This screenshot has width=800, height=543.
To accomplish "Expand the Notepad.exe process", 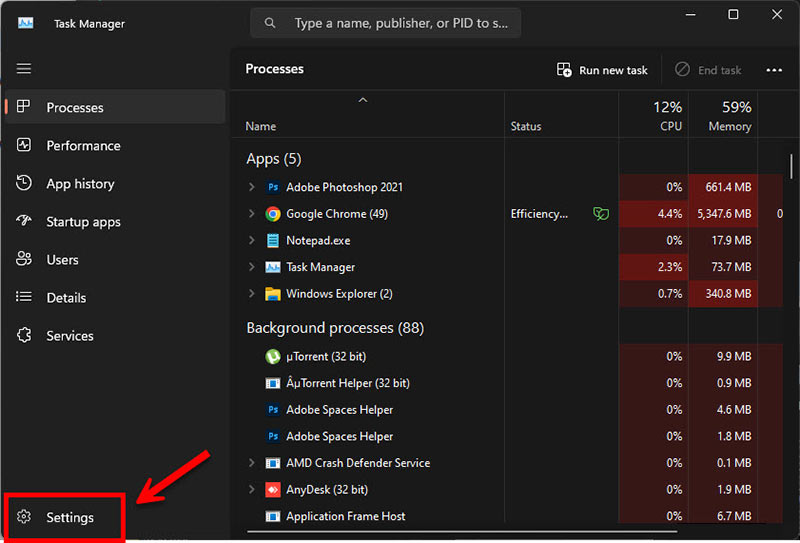I will click(x=252, y=240).
